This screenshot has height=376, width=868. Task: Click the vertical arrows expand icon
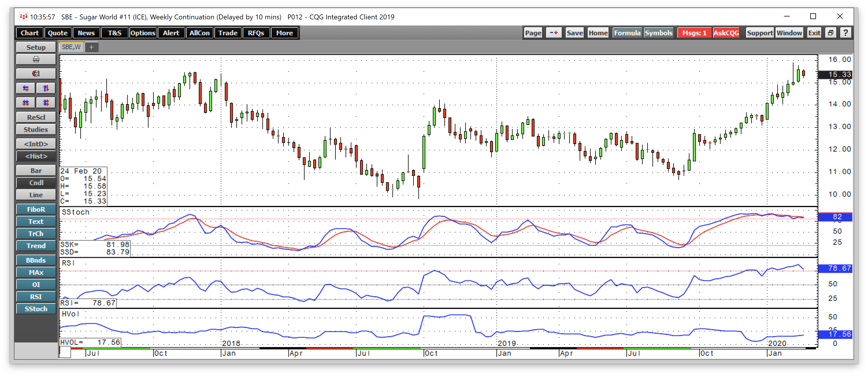click(46, 88)
